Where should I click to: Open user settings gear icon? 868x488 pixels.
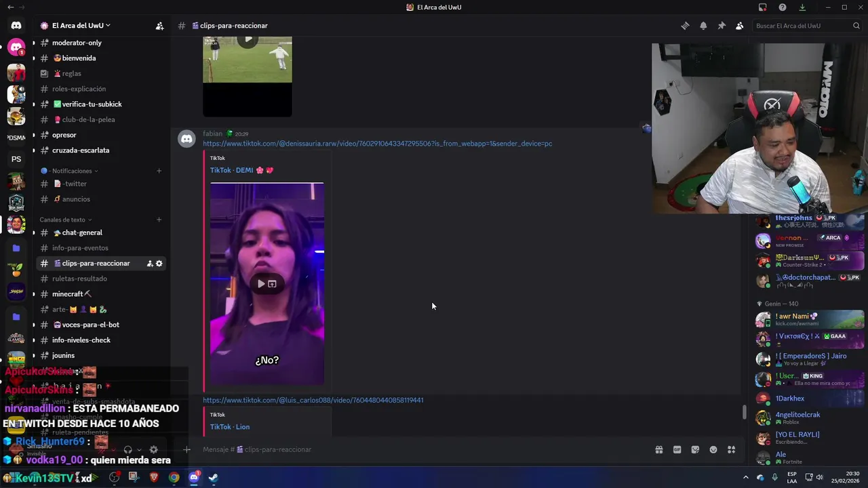(x=153, y=449)
